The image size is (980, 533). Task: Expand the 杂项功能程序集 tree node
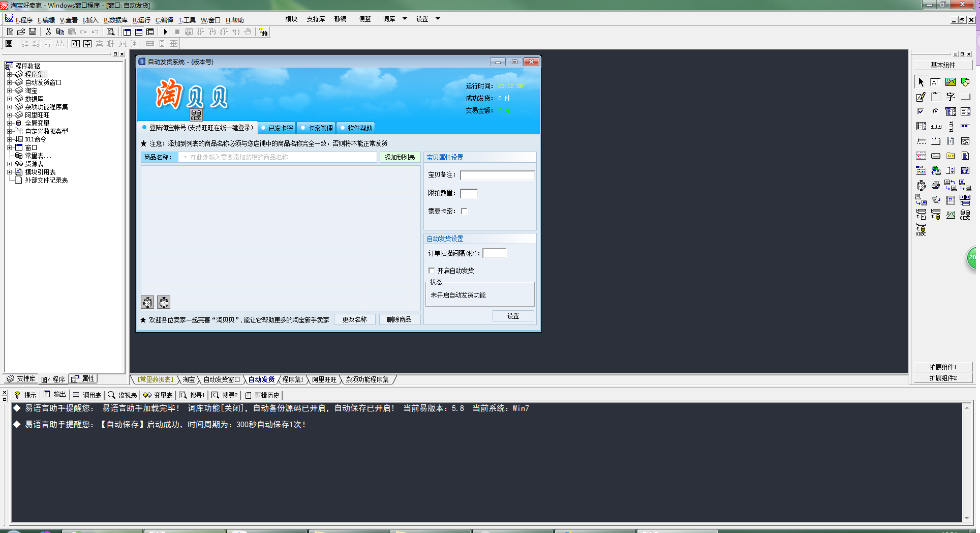9,107
